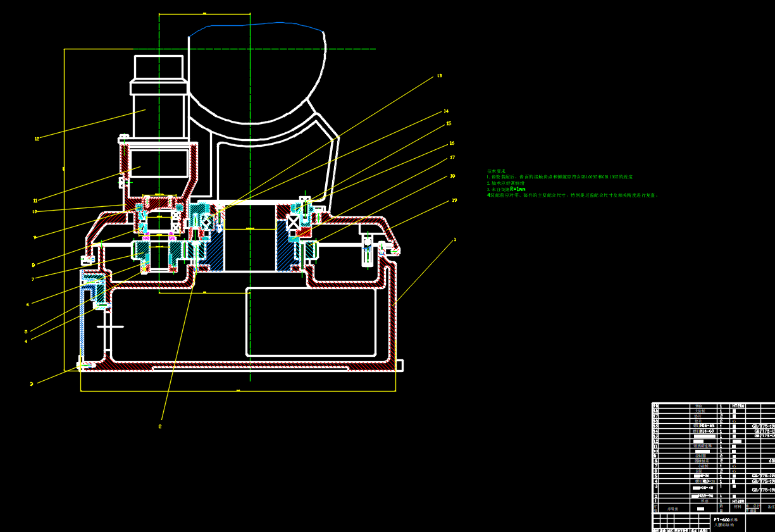Click the M14-60 bolt entry in parts list
Image resolution: width=775 pixels, height=532 pixels.
pos(704,431)
